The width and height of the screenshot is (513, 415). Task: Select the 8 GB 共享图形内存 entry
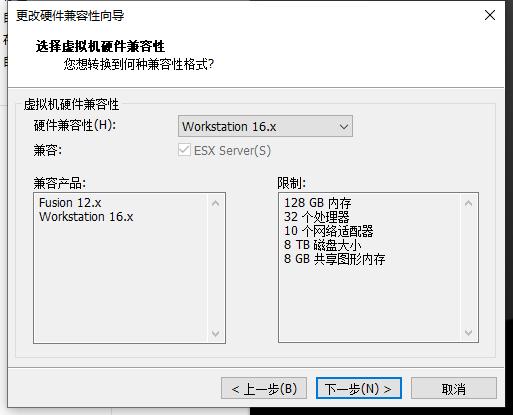[x=334, y=259]
